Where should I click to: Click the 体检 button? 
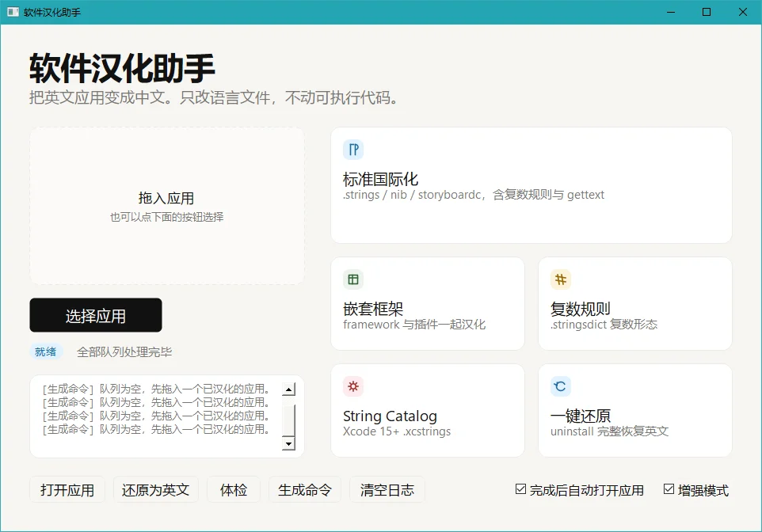pyautogui.click(x=234, y=490)
